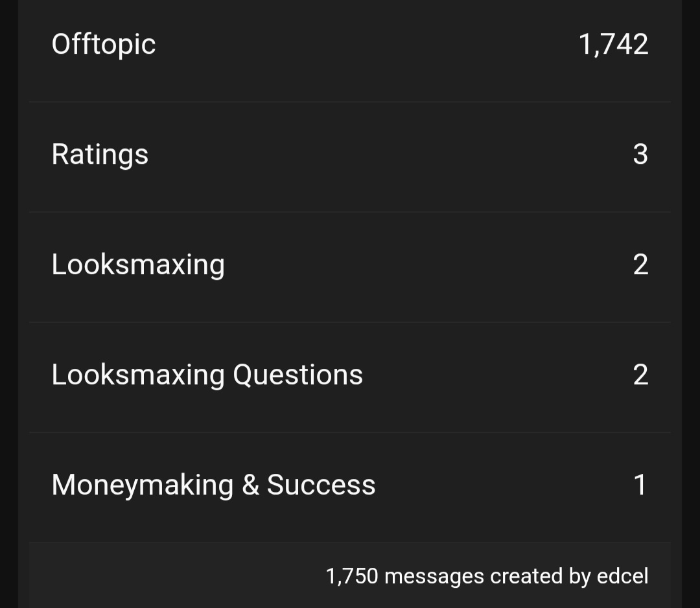Image resolution: width=700 pixels, height=608 pixels.
Task: Click the 1,742 Offtopic message count
Action: point(613,44)
